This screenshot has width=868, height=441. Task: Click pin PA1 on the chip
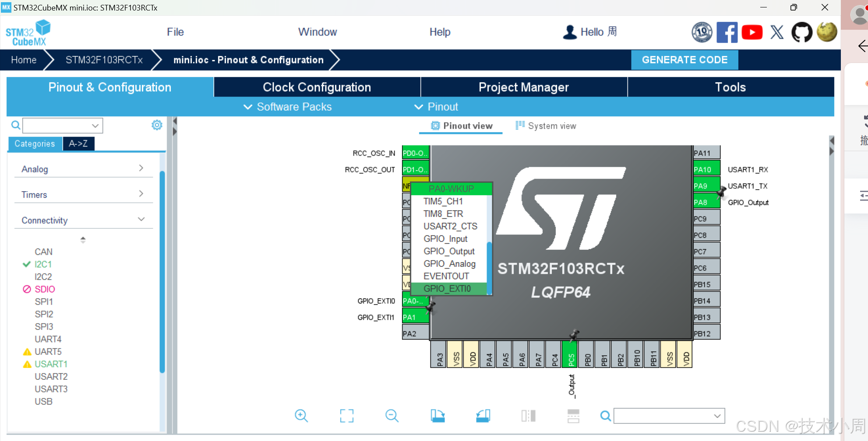(x=415, y=317)
